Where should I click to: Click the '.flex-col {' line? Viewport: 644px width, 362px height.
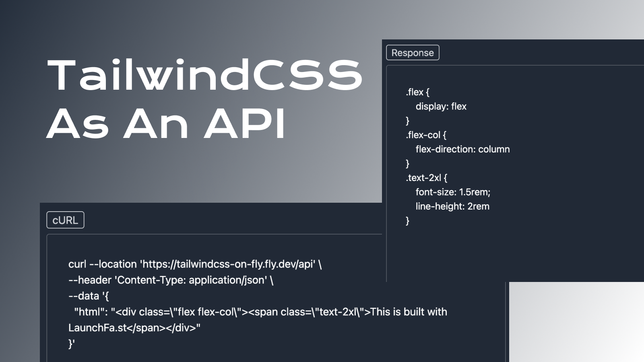pos(426,135)
